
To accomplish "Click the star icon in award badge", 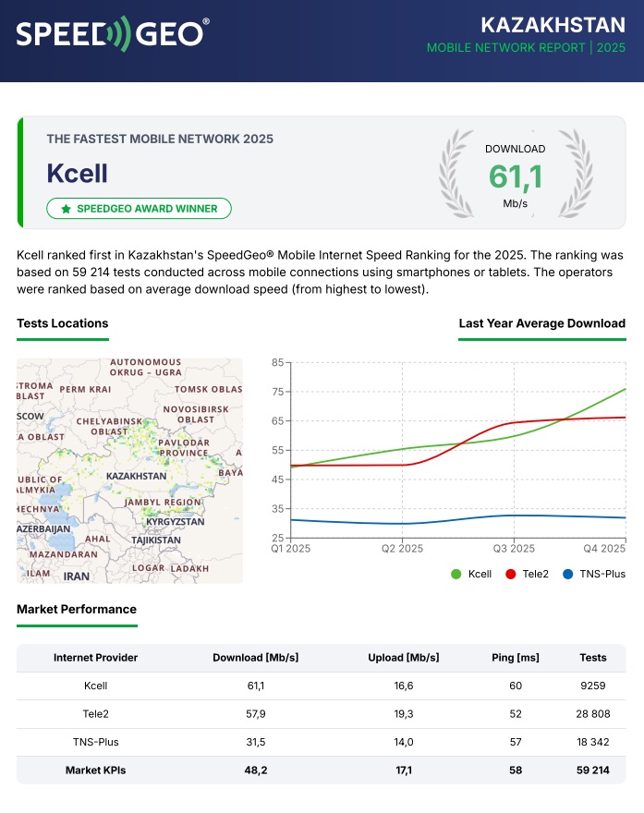I will click(66, 209).
